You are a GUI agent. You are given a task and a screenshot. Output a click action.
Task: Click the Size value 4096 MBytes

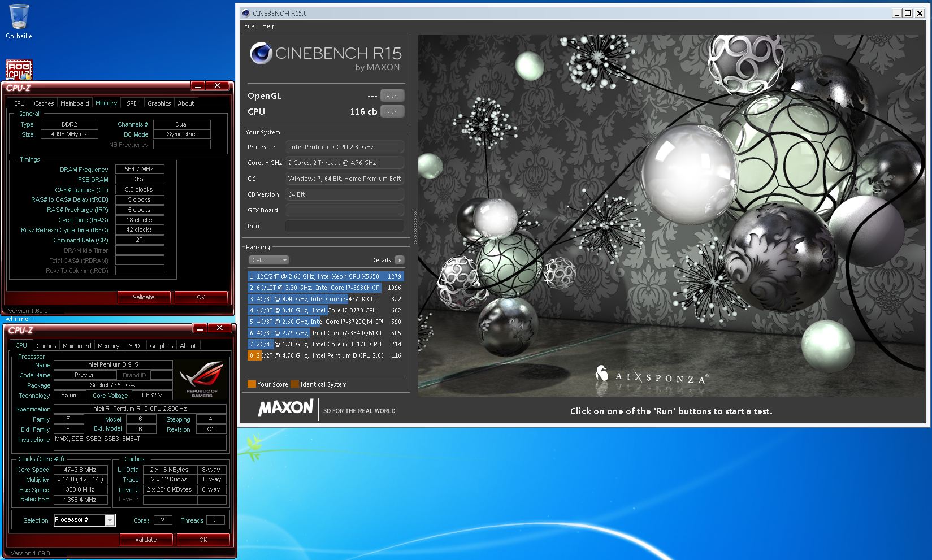69,134
